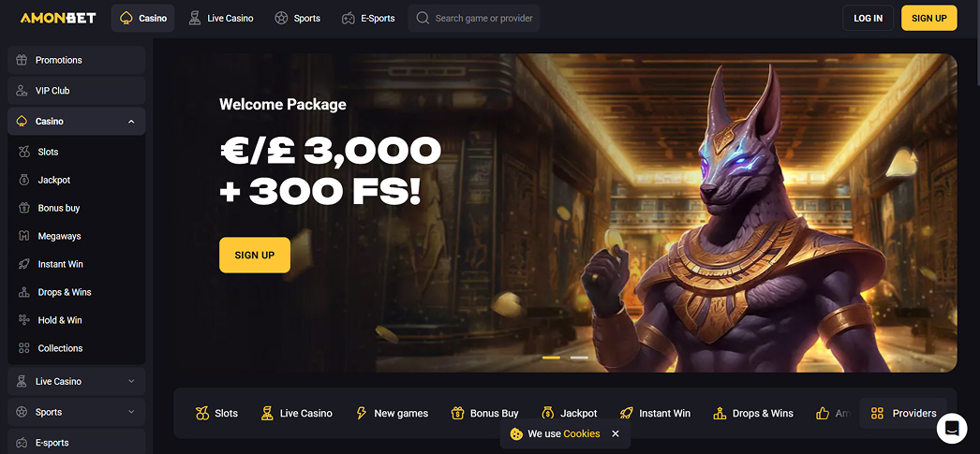Select the Providers grid icon
The width and height of the screenshot is (980, 454).
(x=878, y=414)
